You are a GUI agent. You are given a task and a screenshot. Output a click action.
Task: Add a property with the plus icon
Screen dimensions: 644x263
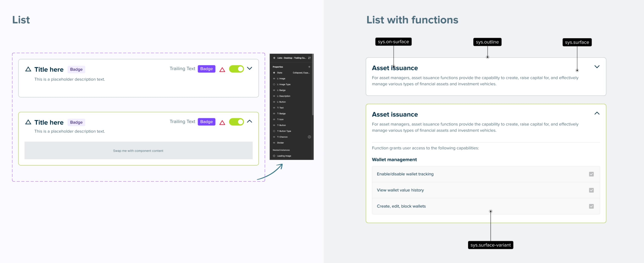pyautogui.click(x=309, y=67)
